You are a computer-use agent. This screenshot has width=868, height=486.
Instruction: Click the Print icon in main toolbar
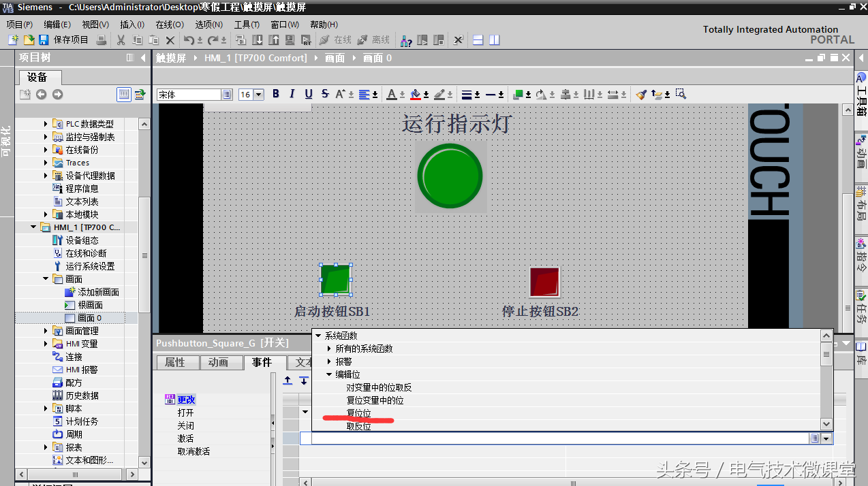pyautogui.click(x=102, y=40)
